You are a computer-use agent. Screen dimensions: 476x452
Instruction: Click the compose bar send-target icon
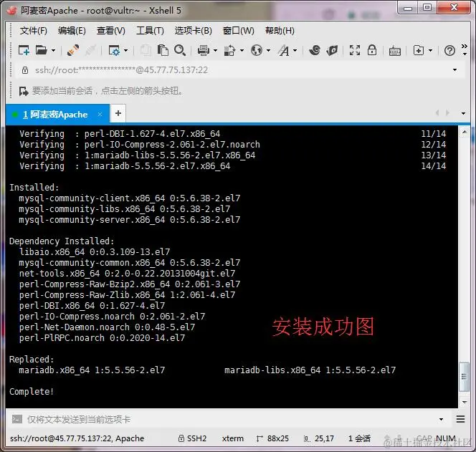point(17,419)
